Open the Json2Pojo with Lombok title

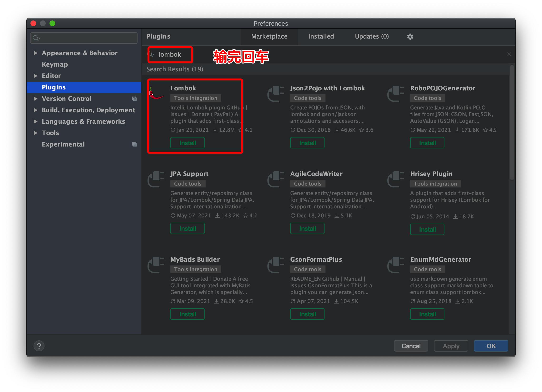point(327,88)
